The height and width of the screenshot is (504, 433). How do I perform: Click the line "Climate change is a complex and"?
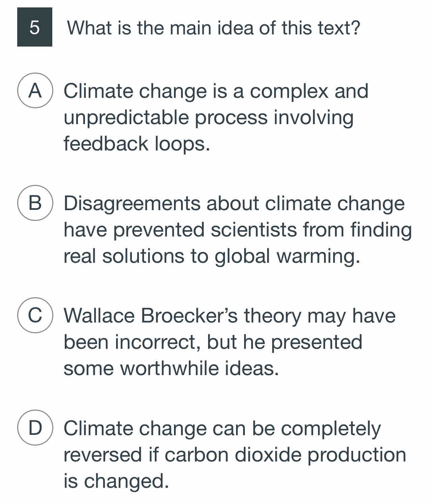click(x=216, y=91)
